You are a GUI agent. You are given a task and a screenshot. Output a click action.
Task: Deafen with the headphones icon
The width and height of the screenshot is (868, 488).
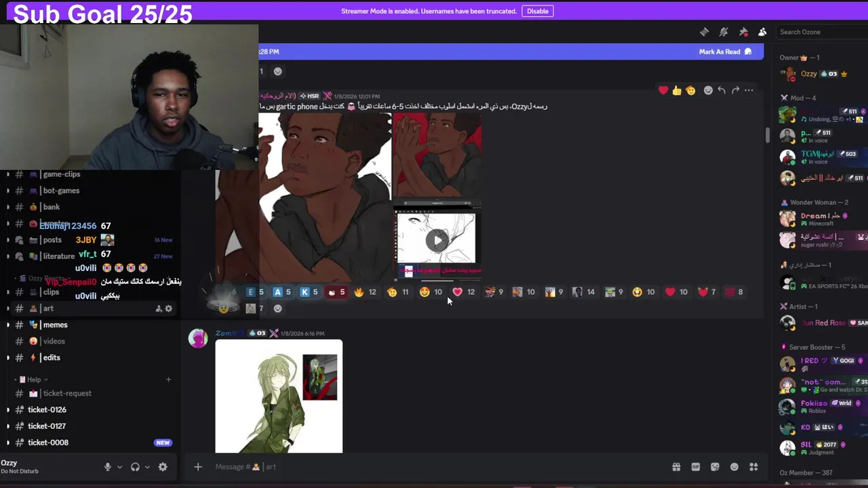coord(135,467)
